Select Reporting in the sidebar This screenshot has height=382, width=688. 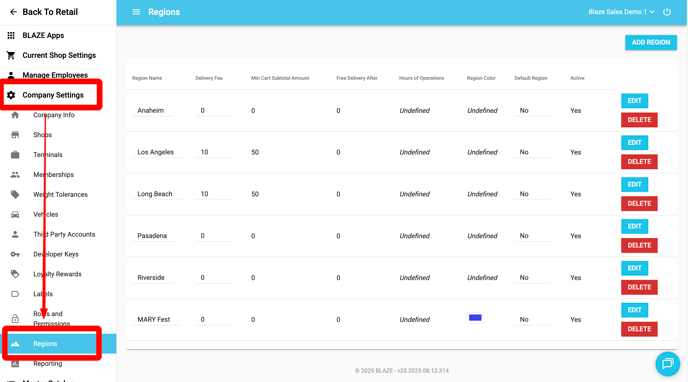(48, 364)
